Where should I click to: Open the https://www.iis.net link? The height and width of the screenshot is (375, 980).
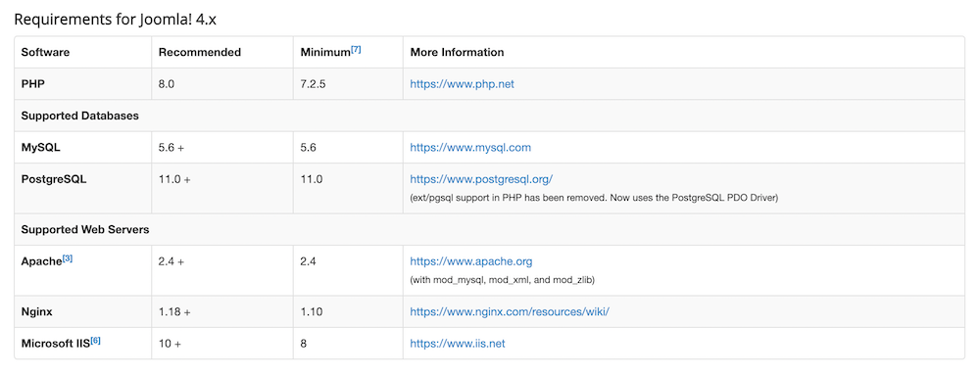click(457, 343)
